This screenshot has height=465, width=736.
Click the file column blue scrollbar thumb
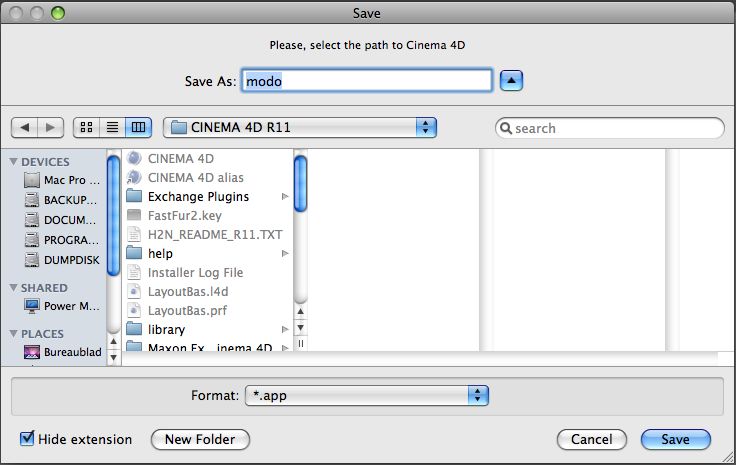(300, 183)
